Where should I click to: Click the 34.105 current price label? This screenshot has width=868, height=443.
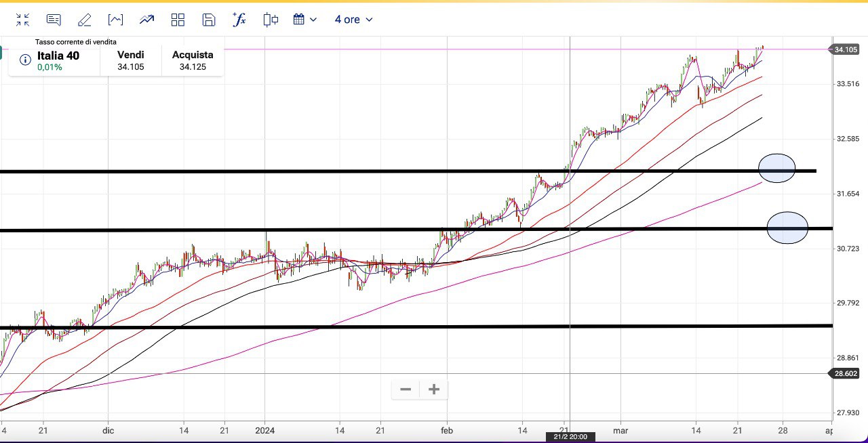846,49
